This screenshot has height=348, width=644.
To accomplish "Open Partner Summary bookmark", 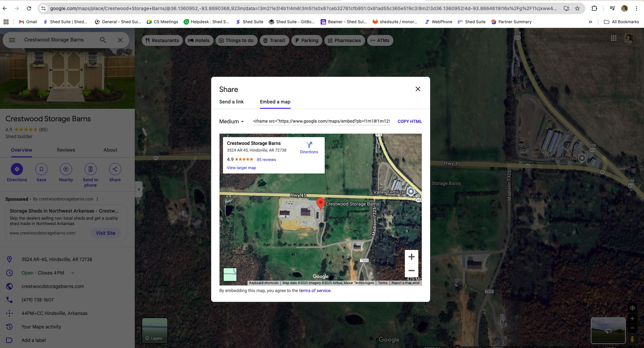I will pos(511,22).
